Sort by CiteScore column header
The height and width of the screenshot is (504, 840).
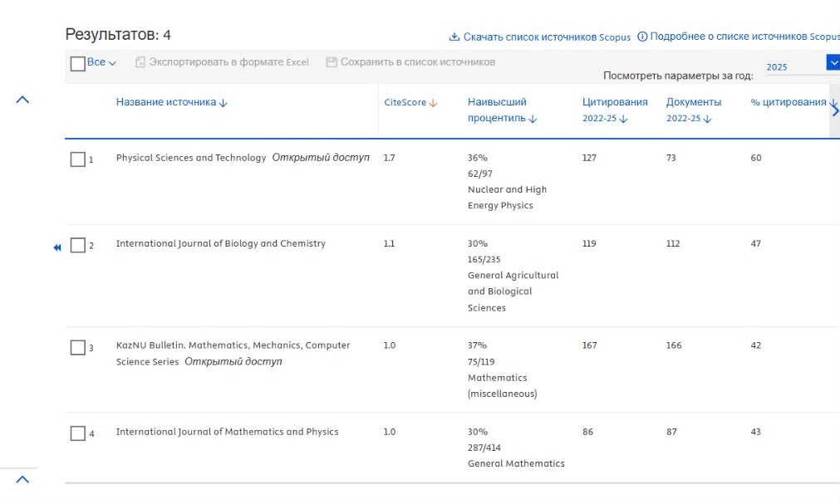point(405,102)
